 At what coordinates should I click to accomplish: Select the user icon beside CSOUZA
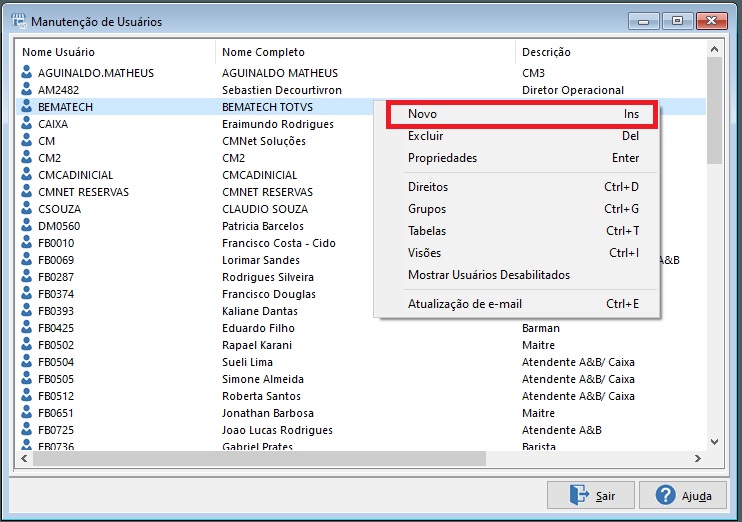(x=27, y=209)
